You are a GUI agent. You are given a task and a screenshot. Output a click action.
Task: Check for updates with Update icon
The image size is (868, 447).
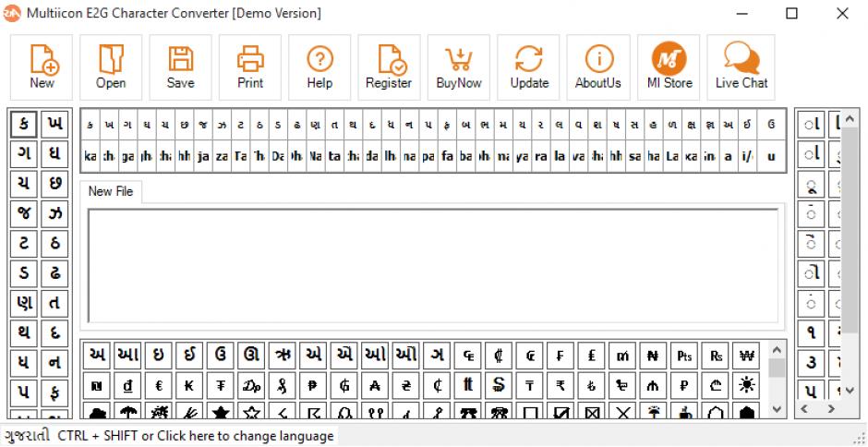pos(529,67)
